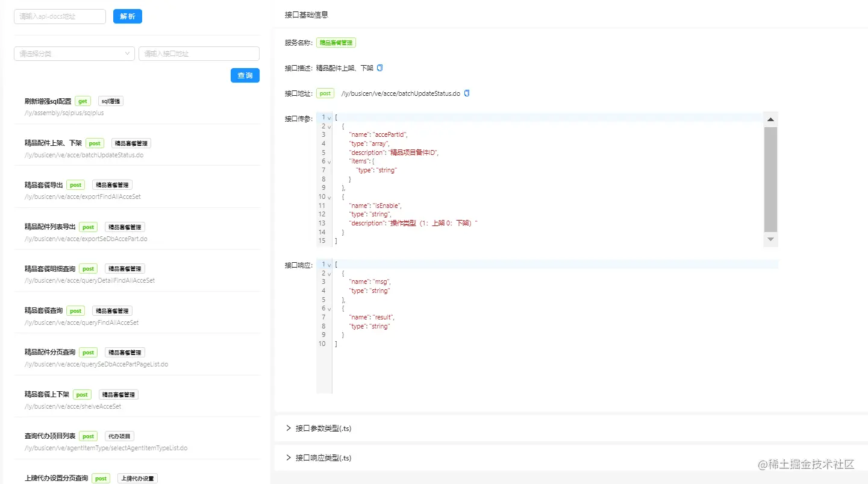Image resolution: width=868 pixels, height=484 pixels.
Task: Click the "result" value in 接口响应
Action: (x=384, y=317)
